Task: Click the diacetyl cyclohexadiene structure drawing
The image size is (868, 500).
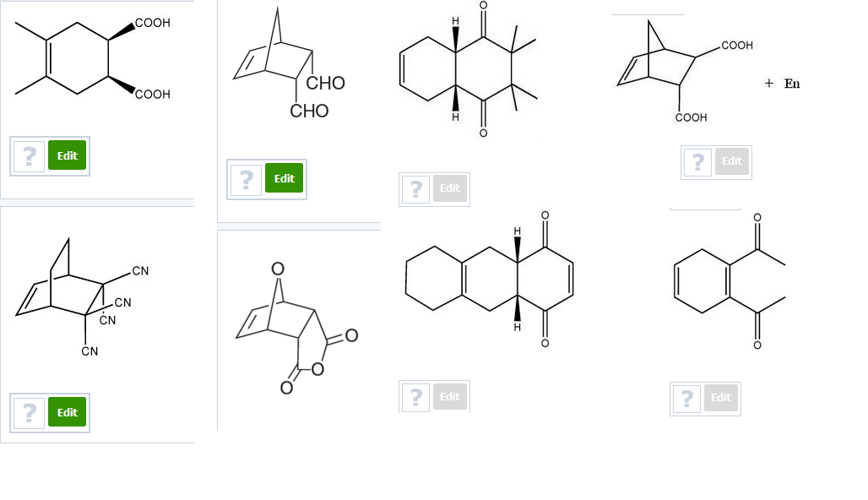Action: pyautogui.click(x=726, y=287)
